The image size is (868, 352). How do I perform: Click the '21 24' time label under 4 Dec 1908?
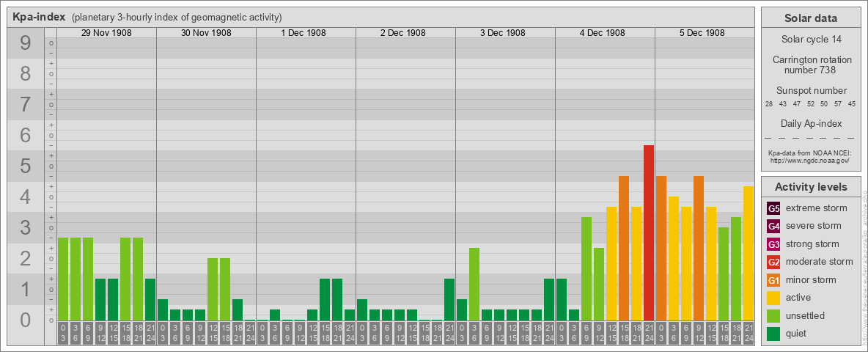point(649,333)
